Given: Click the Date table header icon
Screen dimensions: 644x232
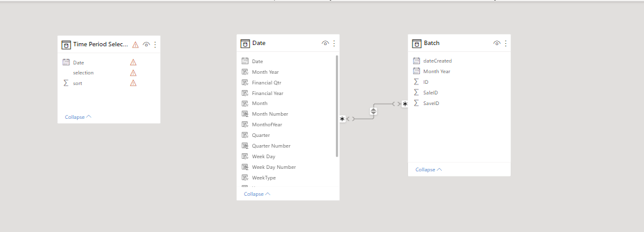Looking at the screenshot, I should pos(245,44).
